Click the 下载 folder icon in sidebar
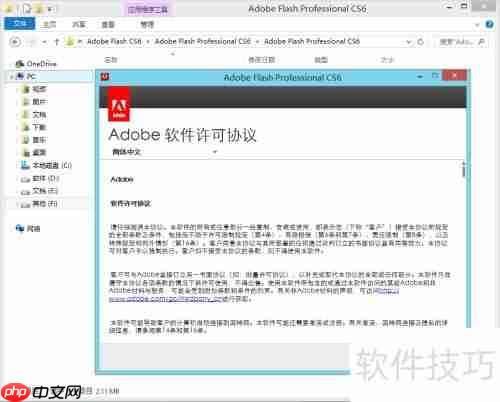 [x=25, y=127]
